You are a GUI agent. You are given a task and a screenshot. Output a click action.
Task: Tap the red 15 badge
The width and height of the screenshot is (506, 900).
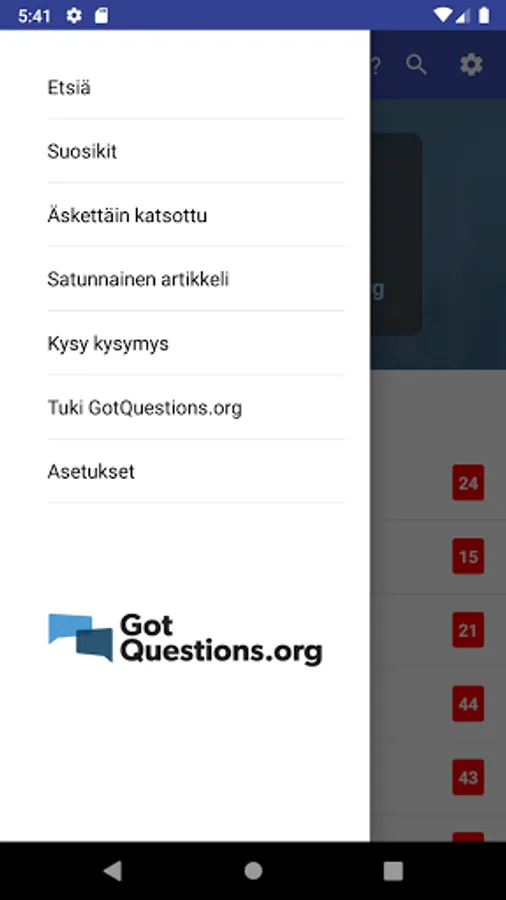tap(468, 556)
